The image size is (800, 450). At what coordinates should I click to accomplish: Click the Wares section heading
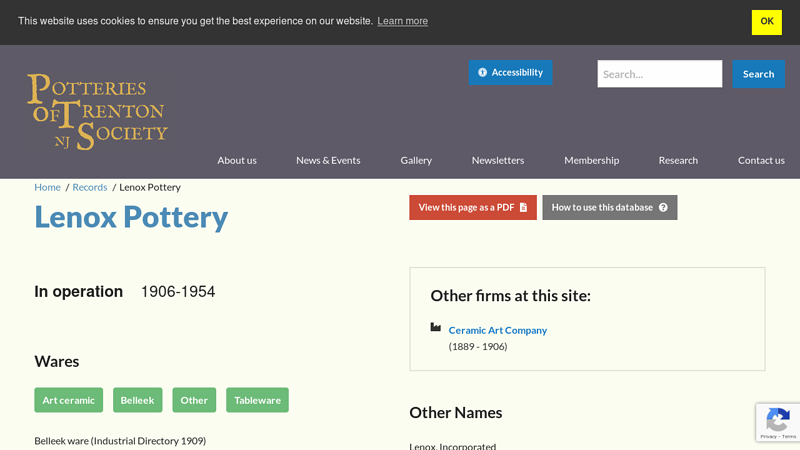[x=57, y=361]
